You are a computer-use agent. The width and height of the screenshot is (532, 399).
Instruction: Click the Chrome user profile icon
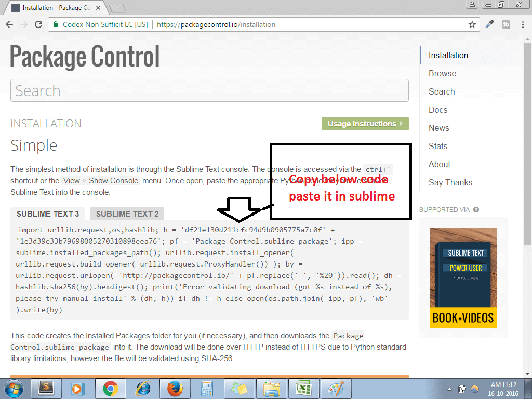tap(472, 4)
